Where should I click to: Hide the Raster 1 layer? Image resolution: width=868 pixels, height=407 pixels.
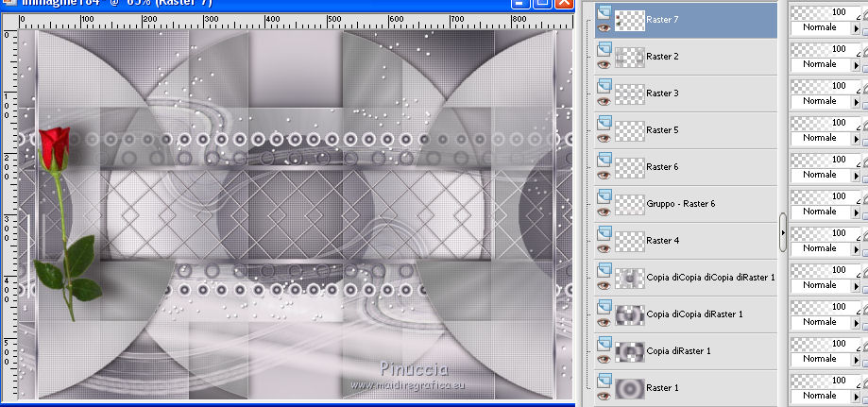(x=604, y=396)
